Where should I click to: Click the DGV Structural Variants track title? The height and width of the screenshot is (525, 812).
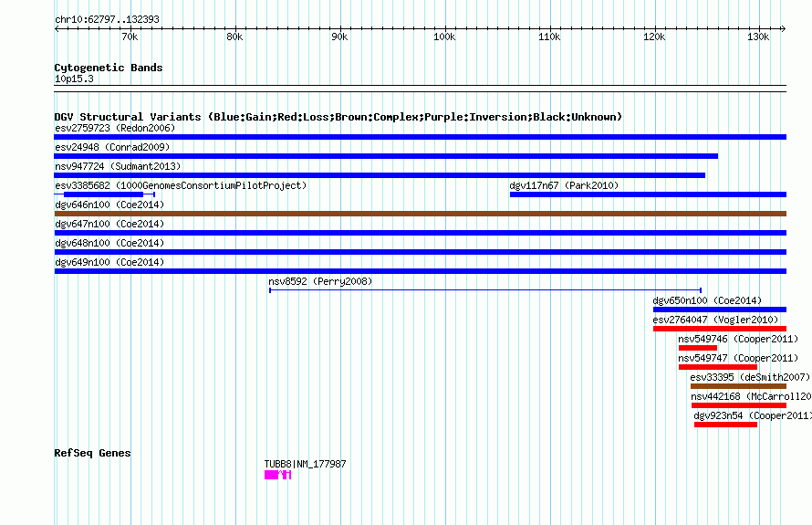pyautogui.click(x=338, y=117)
